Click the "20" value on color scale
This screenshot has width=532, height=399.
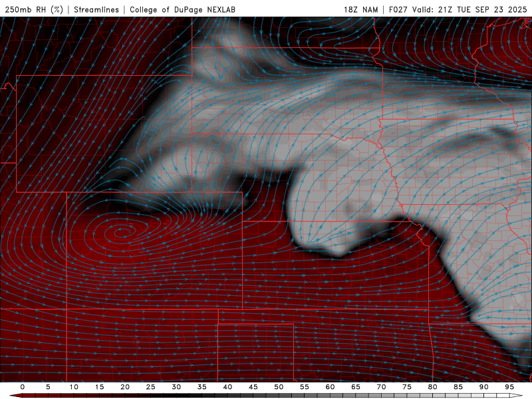[125, 387]
